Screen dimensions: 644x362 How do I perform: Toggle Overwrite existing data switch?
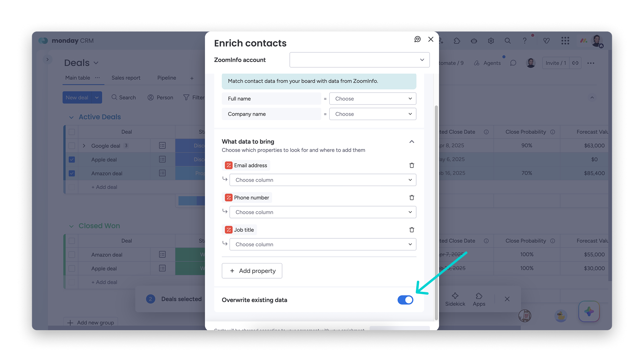coord(405,300)
